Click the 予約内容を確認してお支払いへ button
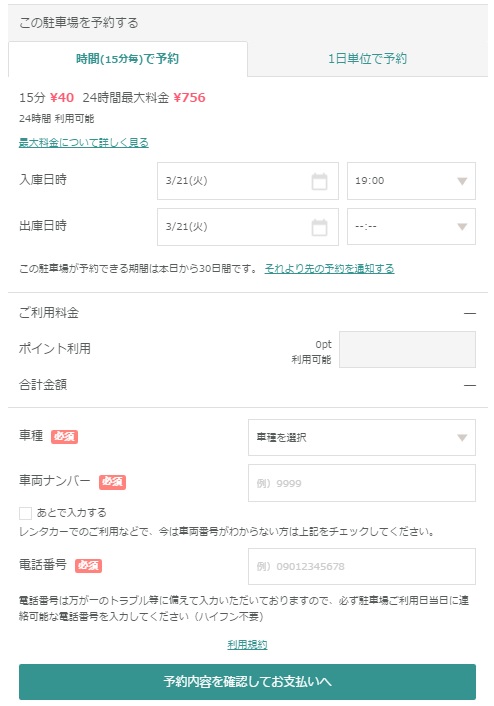 (247, 682)
